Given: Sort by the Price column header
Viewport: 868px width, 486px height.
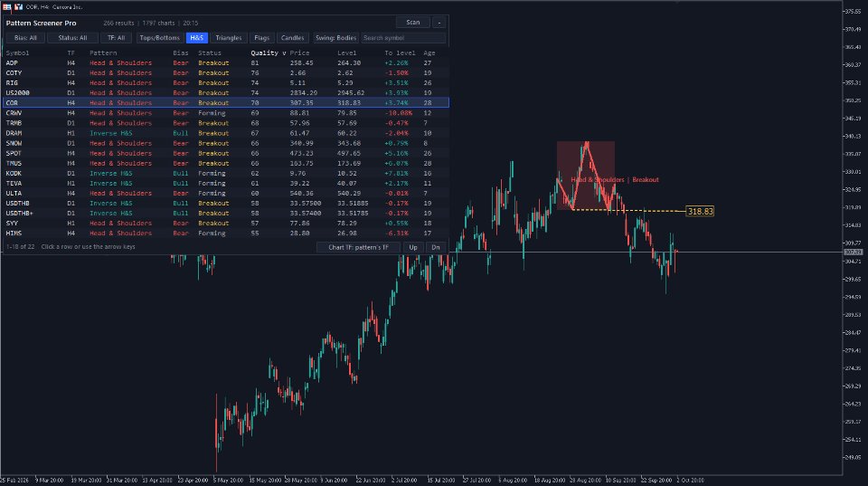Looking at the screenshot, I should 299,53.
